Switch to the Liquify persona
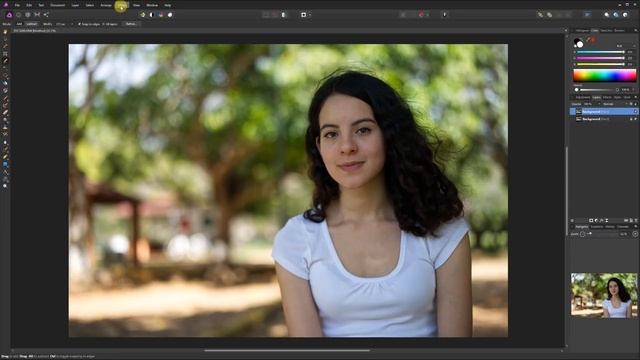640x360 pixels. [18, 15]
